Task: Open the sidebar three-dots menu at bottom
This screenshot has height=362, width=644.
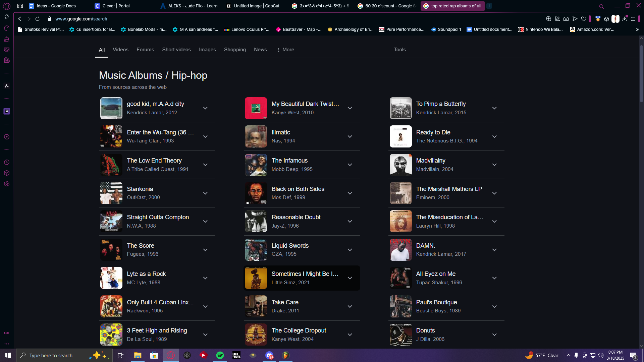Action: (7, 344)
